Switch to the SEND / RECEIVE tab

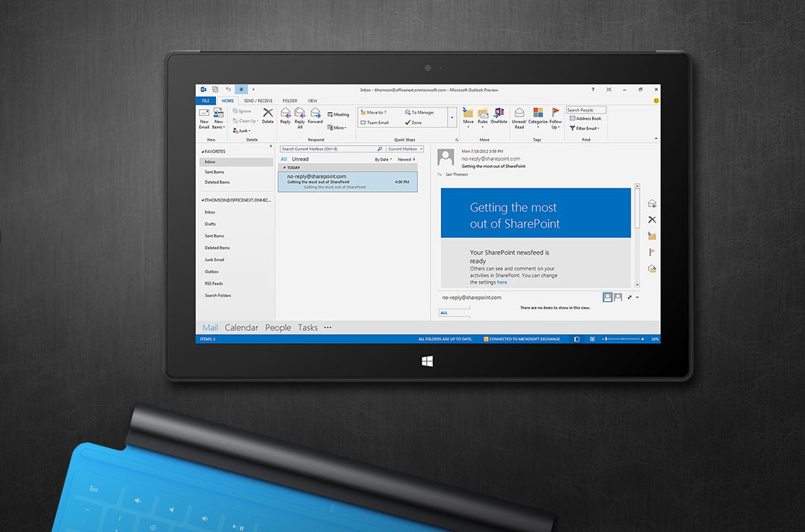coord(258,101)
